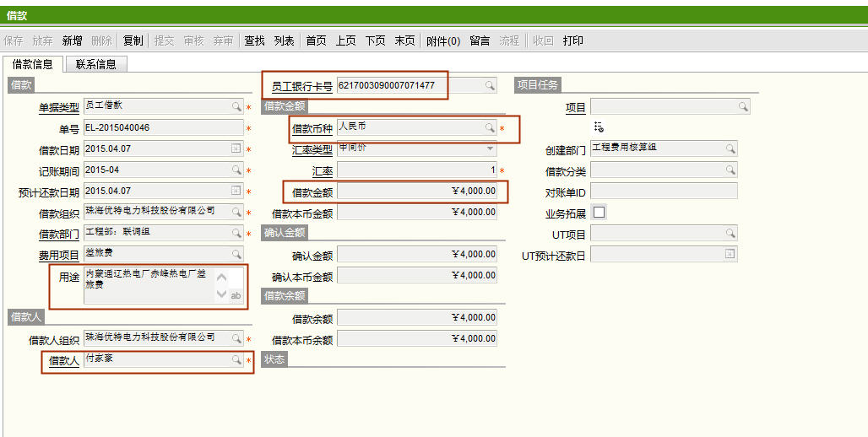
Task: Click the search icon in 费用项目 field
Action: coord(236,254)
